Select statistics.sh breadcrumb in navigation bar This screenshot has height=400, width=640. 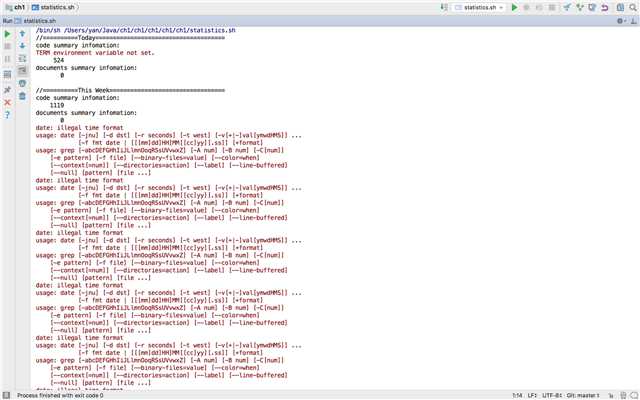(53, 7)
